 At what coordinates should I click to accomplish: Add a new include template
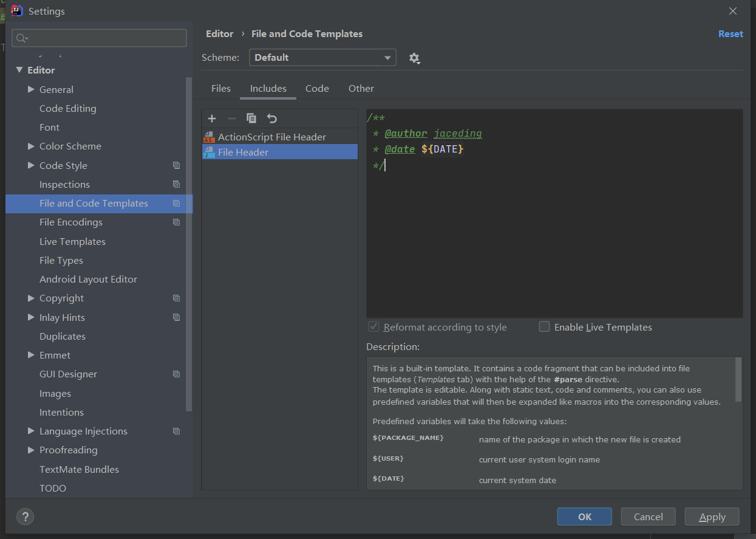[x=212, y=118]
